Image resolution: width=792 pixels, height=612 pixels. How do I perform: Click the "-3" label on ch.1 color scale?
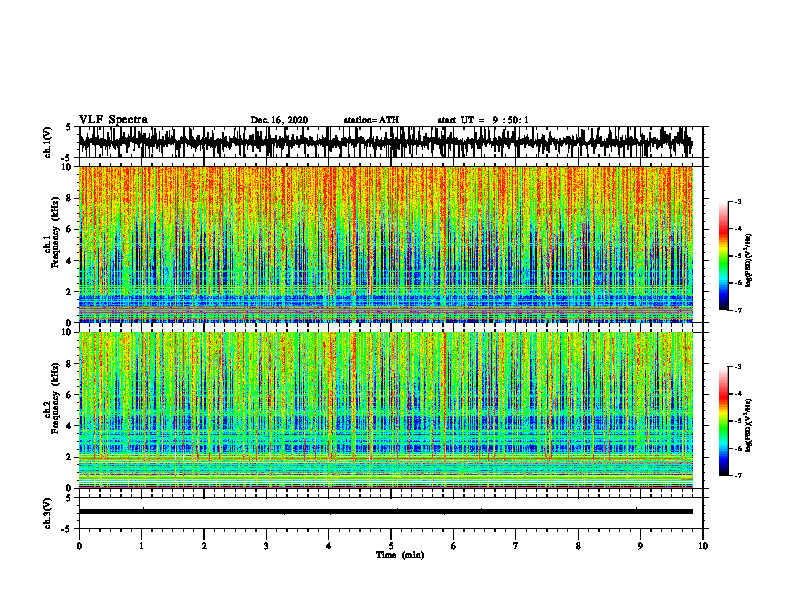(738, 201)
